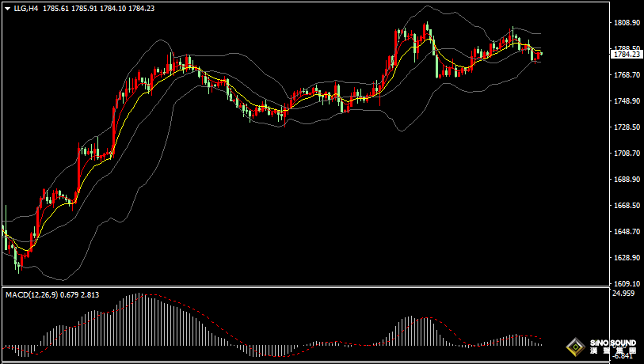
Task: Click the 1768.70 price axis label
Action: pyautogui.click(x=627, y=74)
